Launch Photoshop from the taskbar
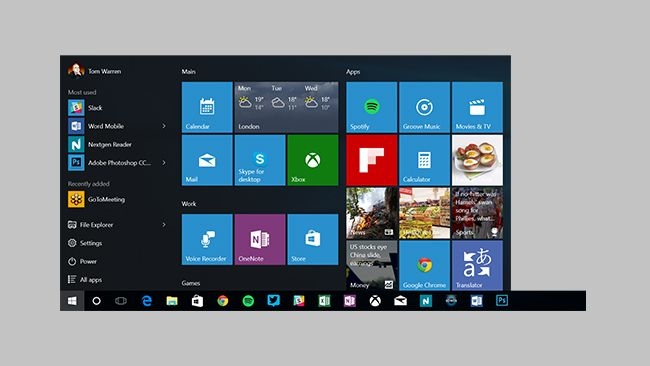This screenshot has width=650, height=366. coord(502,301)
